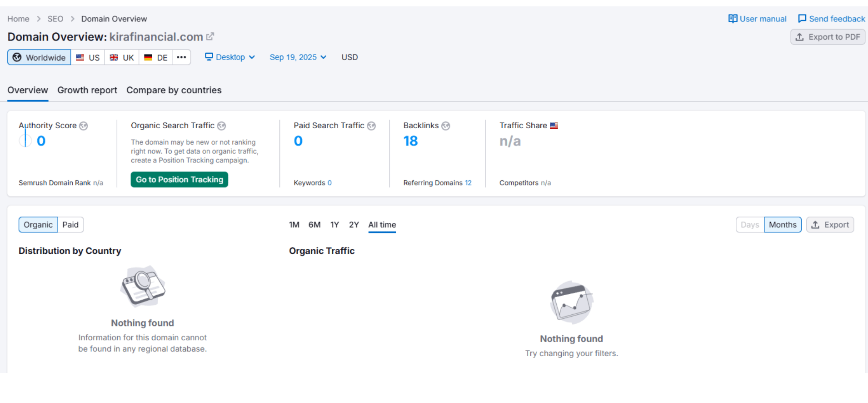Image resolution: width=868 pixels, height=403 pixels.
Task: Click Domain Overview breadcrumb text
Action: [x=114, y=19]
